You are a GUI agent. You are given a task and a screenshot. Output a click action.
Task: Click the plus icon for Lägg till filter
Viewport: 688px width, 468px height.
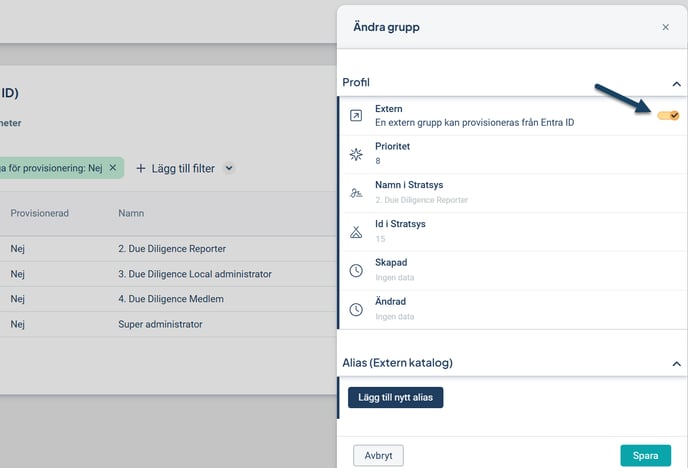click(x=141, y=168)
